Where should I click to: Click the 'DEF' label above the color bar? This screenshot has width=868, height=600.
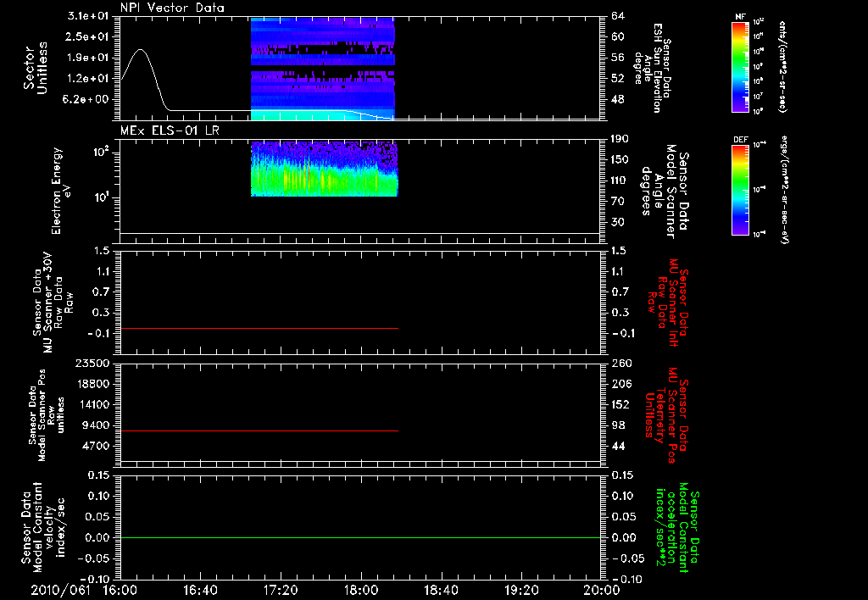[x=740, y=140]
